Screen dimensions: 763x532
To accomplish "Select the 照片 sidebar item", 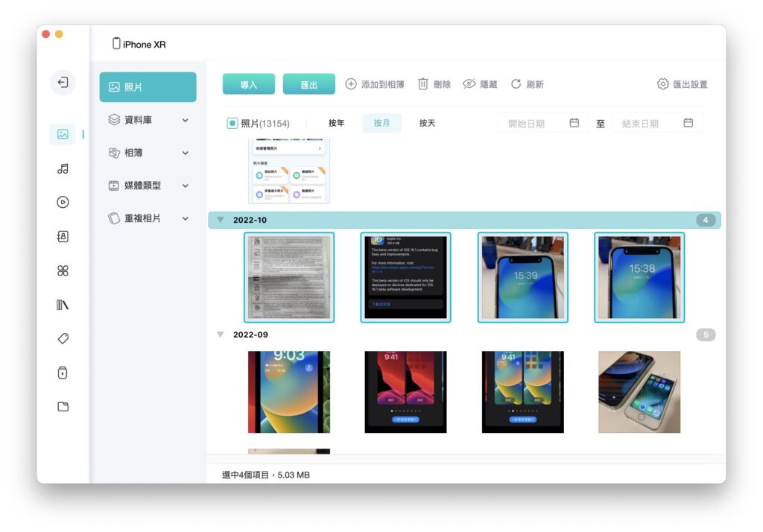I will click(148, 87).
